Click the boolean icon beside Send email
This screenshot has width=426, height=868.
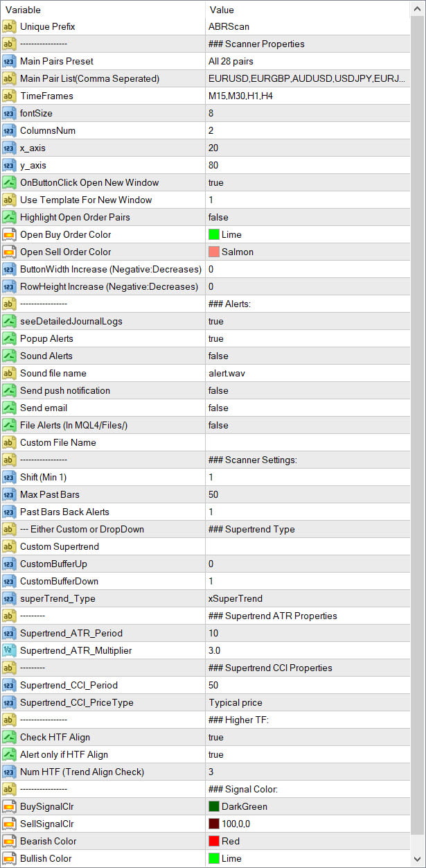coord(9,408)
